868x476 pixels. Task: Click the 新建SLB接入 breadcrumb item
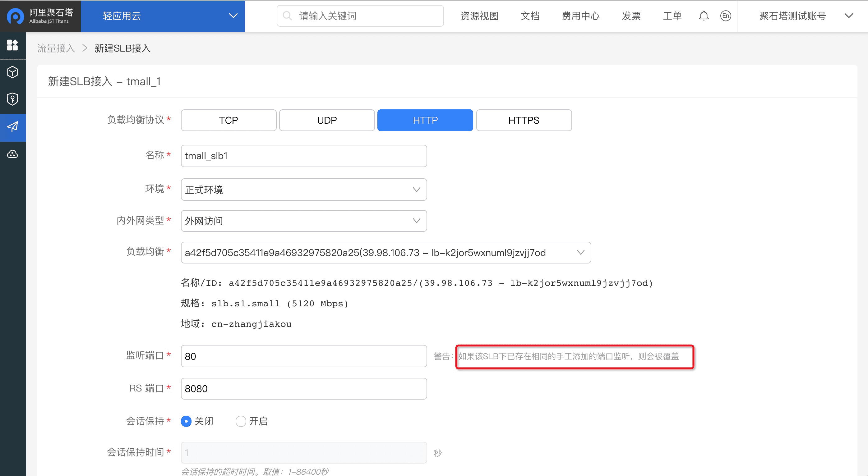click(122, 48)
